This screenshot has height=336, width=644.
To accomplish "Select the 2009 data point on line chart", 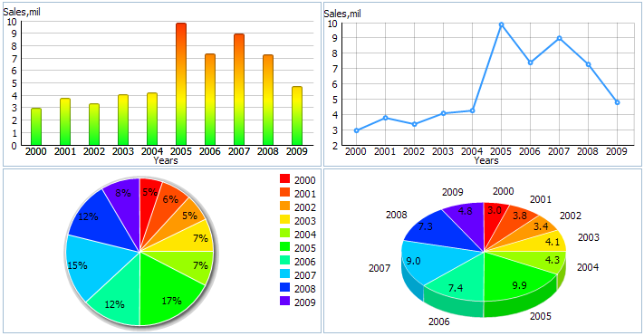I will [x=618, y=102].
